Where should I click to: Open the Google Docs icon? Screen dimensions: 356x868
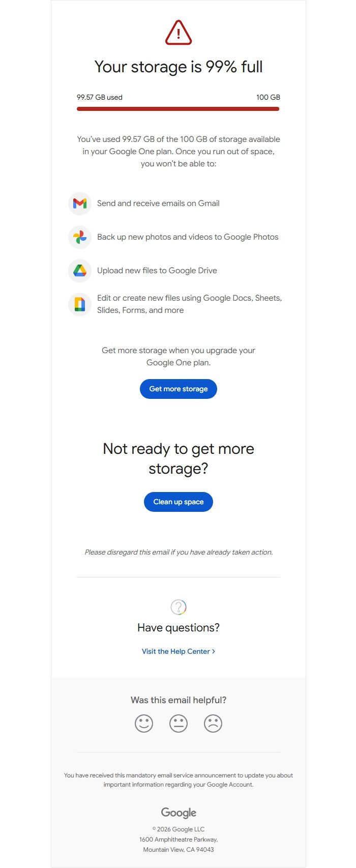[x=80, y=304]
